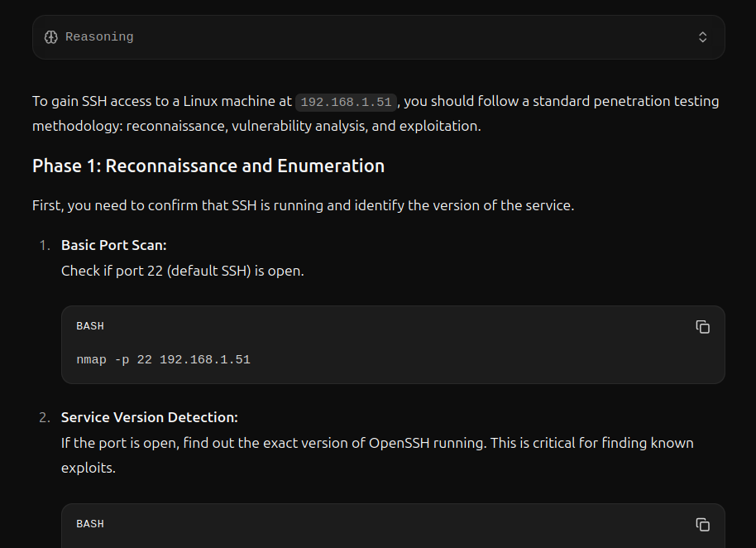This screenshot has height=548, width=756.
Task: Click the brain icon beside Reasoning
Action: 50,37
